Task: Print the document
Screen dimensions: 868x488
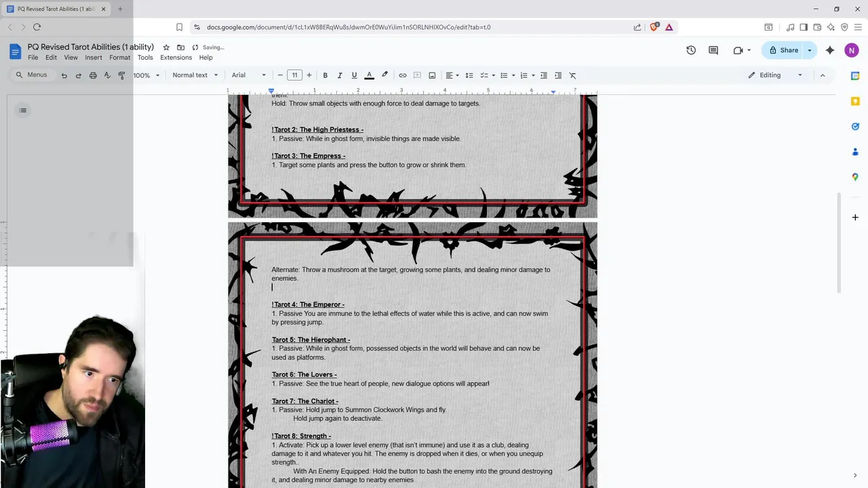Action: coord(93,75)
